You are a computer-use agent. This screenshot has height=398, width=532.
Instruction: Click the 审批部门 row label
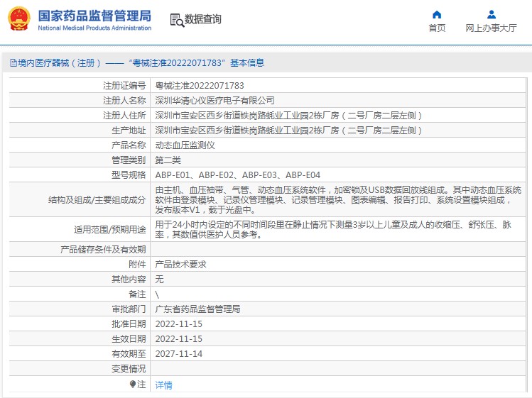click(x=129, y=309)
